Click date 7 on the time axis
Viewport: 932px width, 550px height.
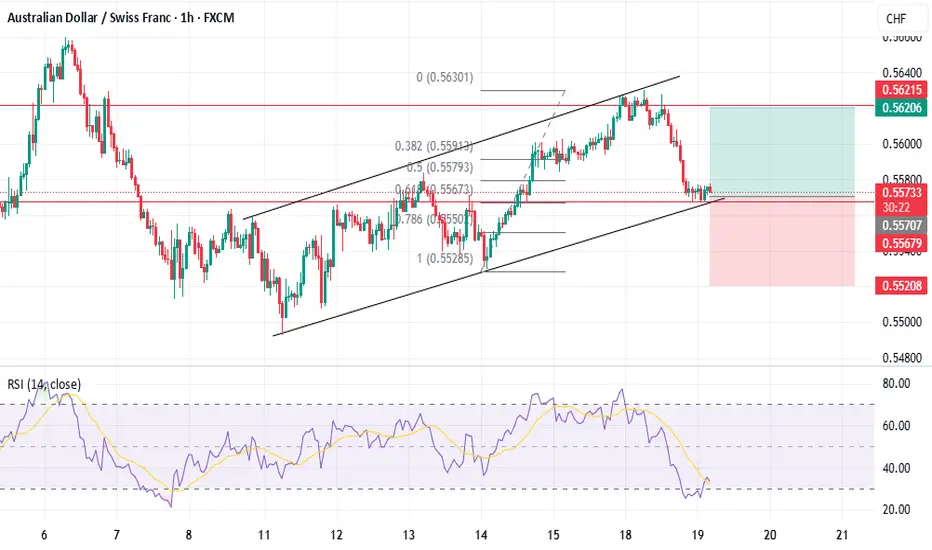[116, 535]
